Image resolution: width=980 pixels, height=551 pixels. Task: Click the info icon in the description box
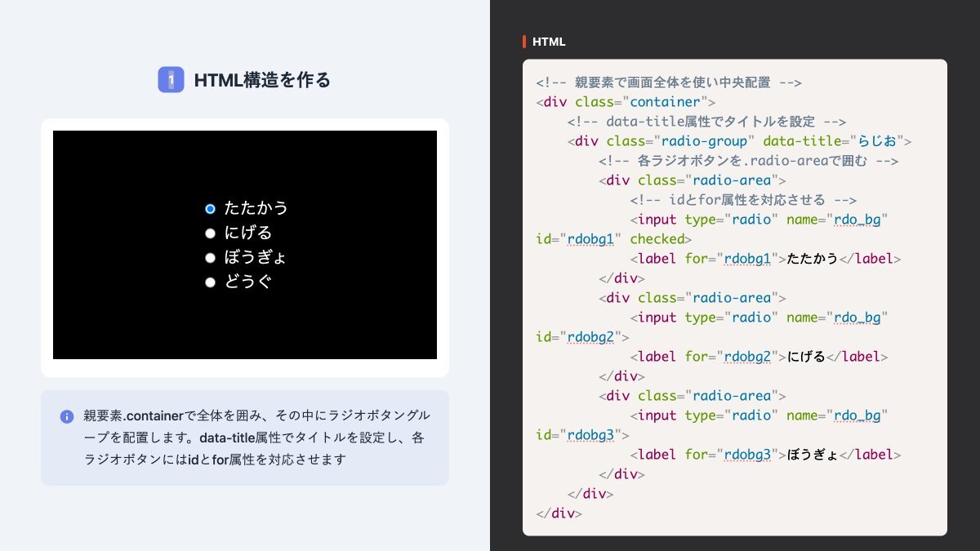point(67,416)
